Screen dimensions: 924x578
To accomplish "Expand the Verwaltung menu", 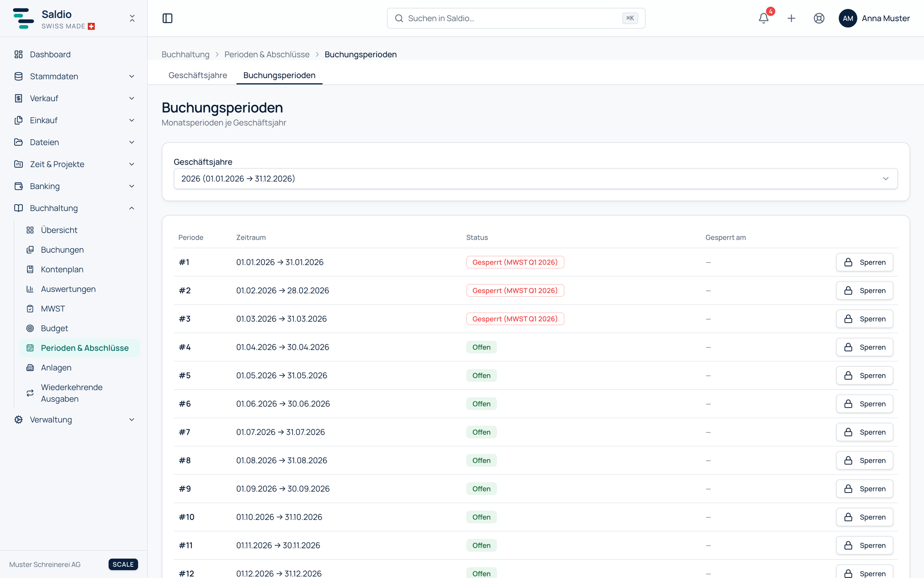I will (74, 420).
